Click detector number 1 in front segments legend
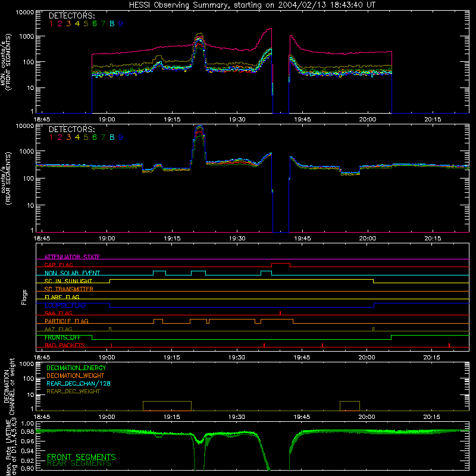Image resolution: width=476 pixels, height=476 pixels. pos(51,24)
